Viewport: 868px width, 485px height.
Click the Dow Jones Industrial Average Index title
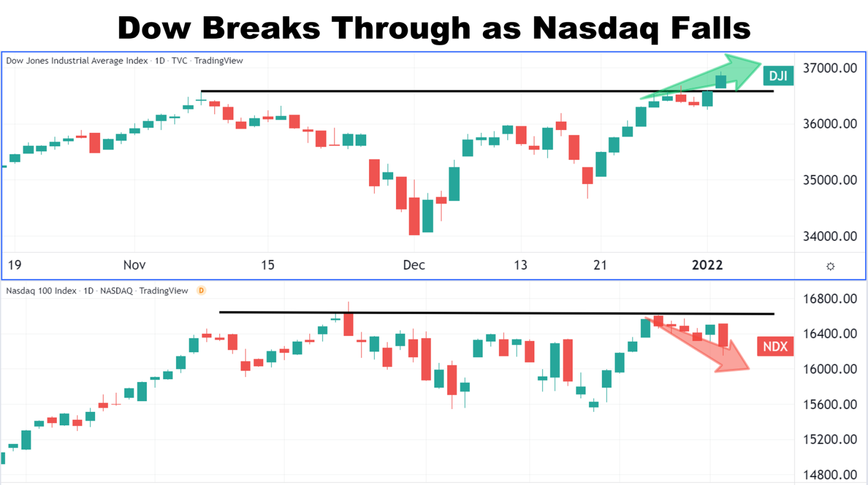77,61
